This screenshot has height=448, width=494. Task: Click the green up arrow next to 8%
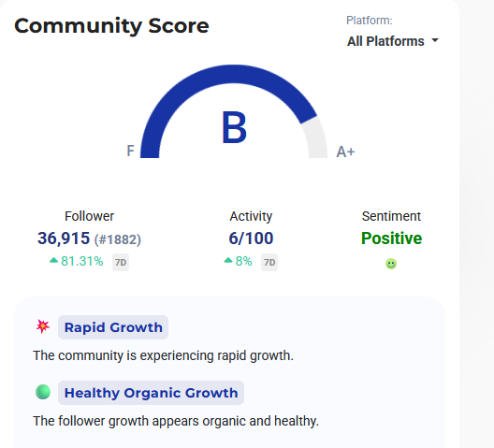[x=228, y=260]
